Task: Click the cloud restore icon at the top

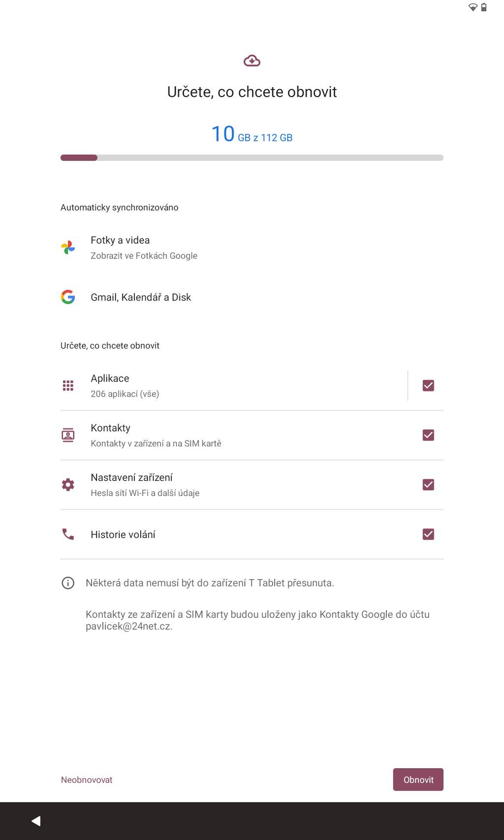Action: 252,60
